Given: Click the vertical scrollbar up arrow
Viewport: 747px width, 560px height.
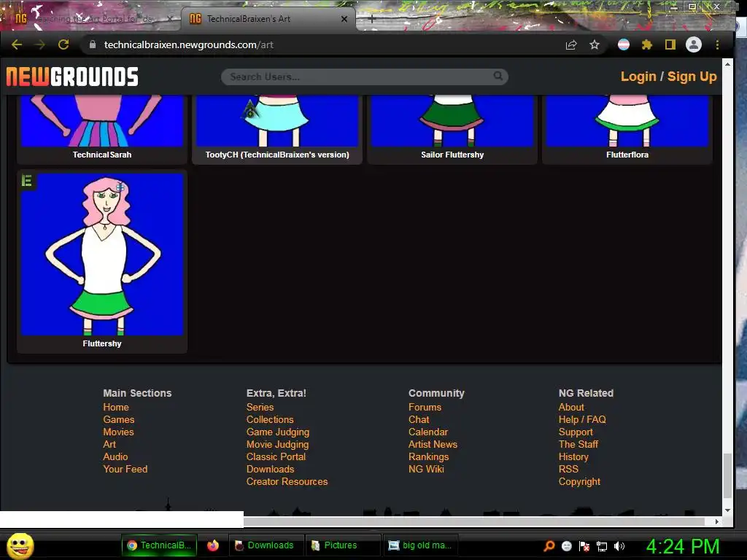Looking at the screenshot, I should point(727,64).
